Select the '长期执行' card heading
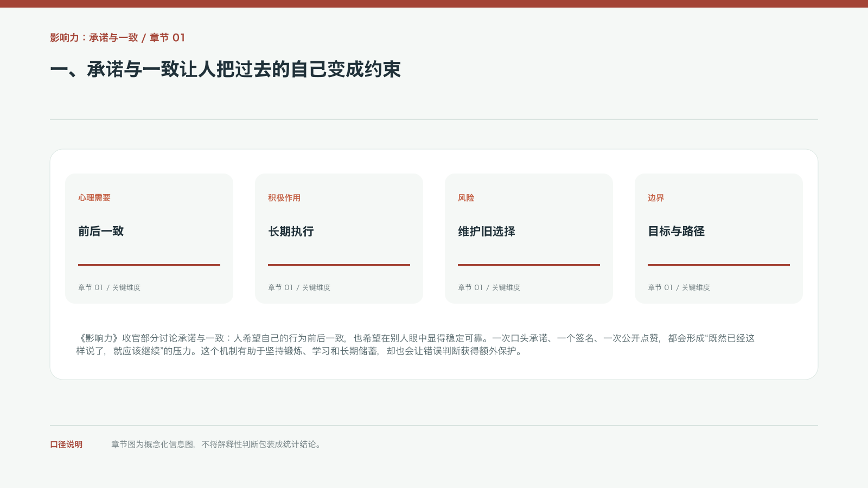This screenshot has width=868, height=488. point(291,231)
